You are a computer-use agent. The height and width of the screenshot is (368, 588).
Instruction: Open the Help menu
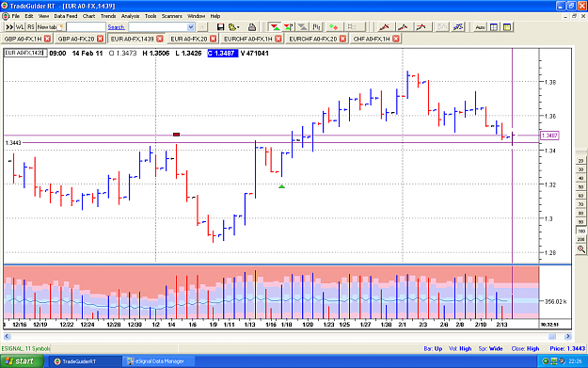click(215, 16)
